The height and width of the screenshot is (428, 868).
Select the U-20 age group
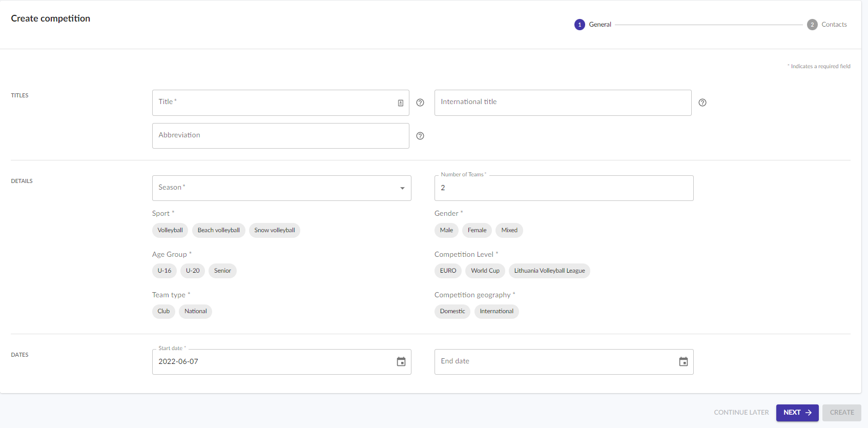click(x=193, y=271)
